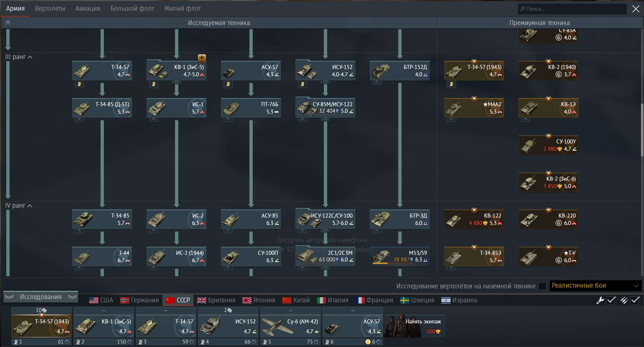
Task: Select the КВ-1 (ЗиС-5) tree card
Action: (176, 70)
